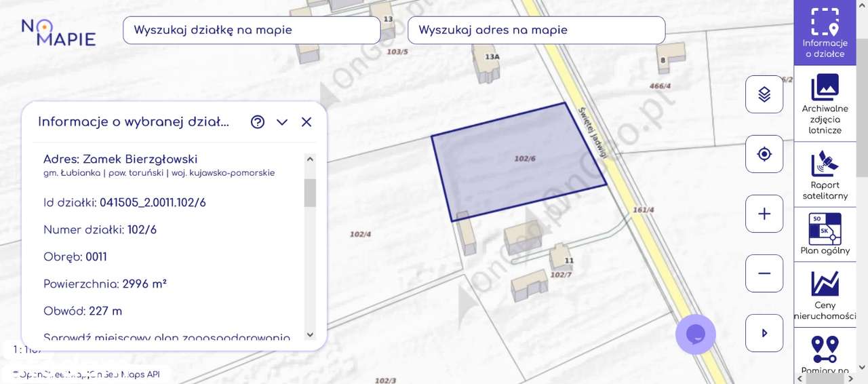Expand the side panel arrow button
Image resolution: width=868 pixels, height=384 pixels.
764,333
